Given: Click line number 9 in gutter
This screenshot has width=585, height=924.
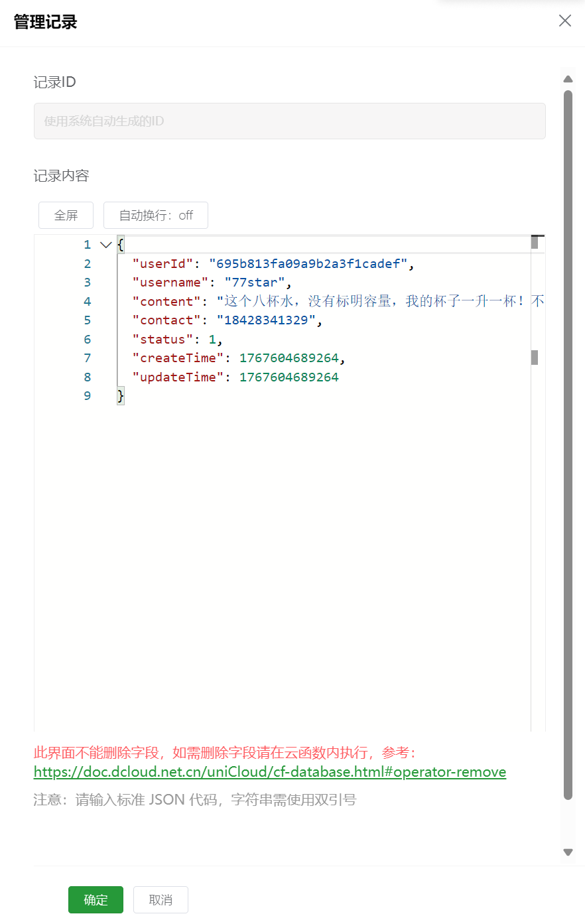Looking at the screenshot, I should 87,395.
